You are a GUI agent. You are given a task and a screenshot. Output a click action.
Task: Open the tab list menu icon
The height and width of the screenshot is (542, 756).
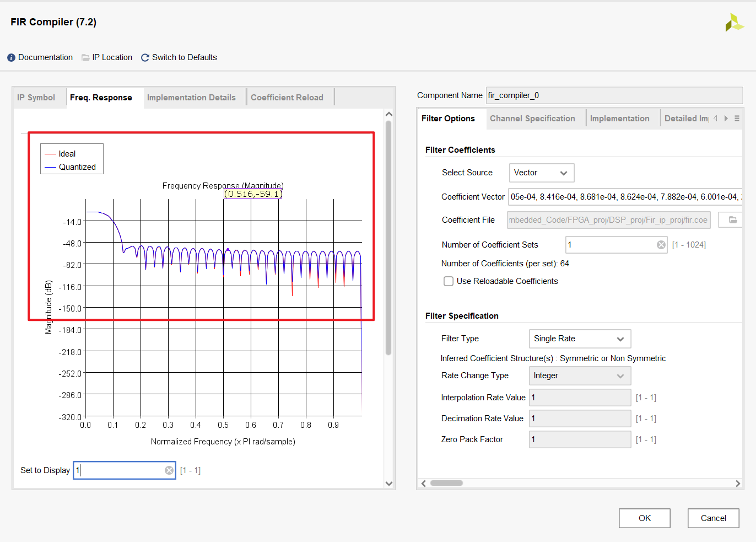[x=737, y=119]
